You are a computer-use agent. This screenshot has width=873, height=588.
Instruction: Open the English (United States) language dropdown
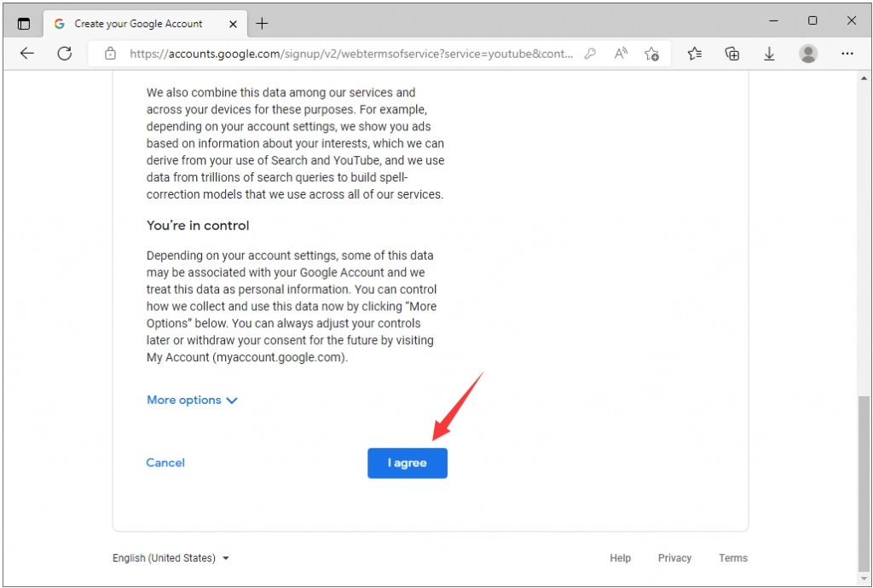[x=171, y=558]
